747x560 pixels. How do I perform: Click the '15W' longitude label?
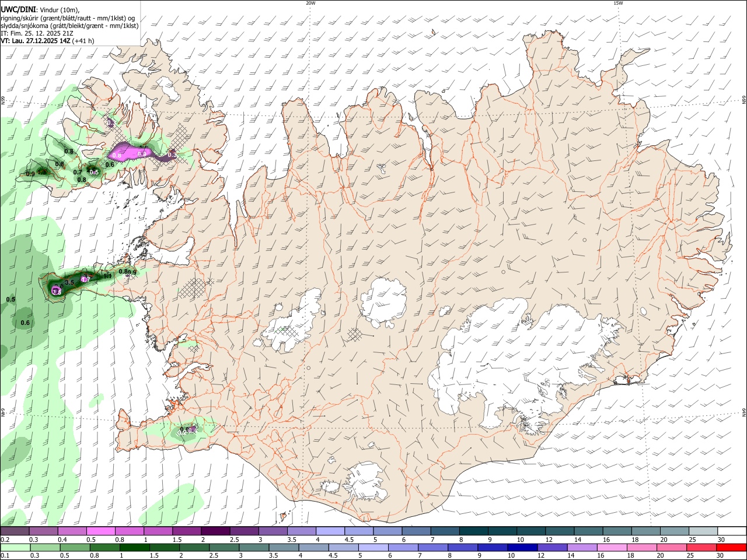pyautogui.click(x=618, y=3)
